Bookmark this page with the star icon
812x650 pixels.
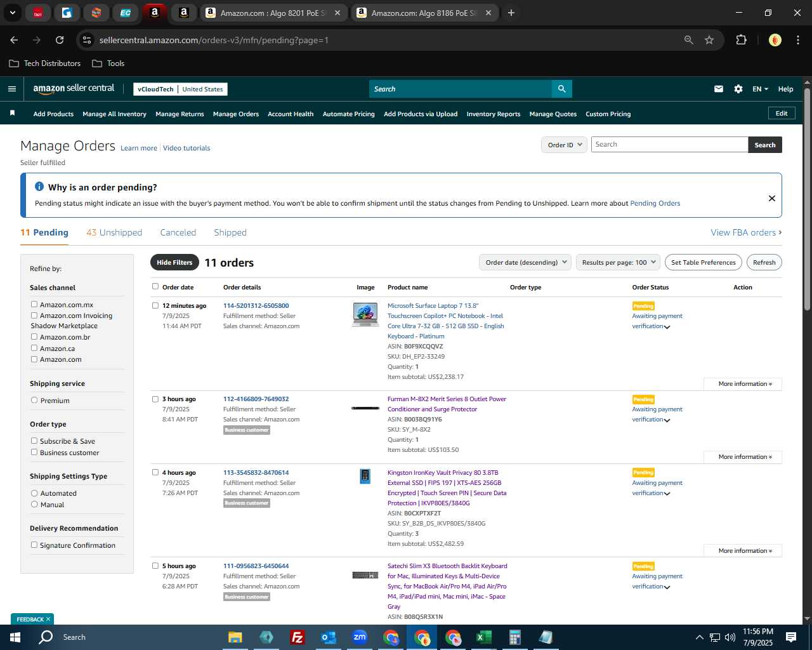(x=709, y=40)
